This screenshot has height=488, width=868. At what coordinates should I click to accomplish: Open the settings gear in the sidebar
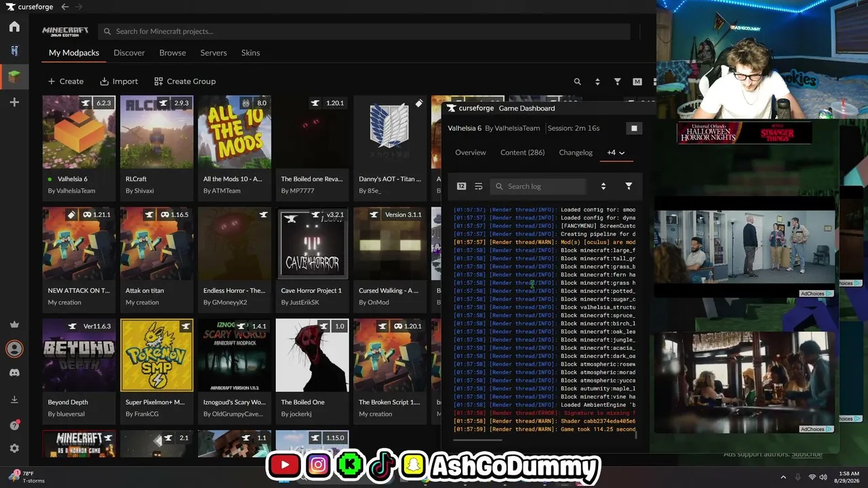(x=14, y=449)
